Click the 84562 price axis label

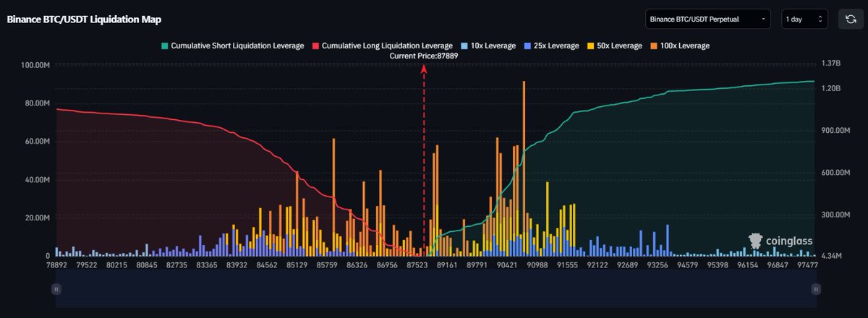[268, 266]
